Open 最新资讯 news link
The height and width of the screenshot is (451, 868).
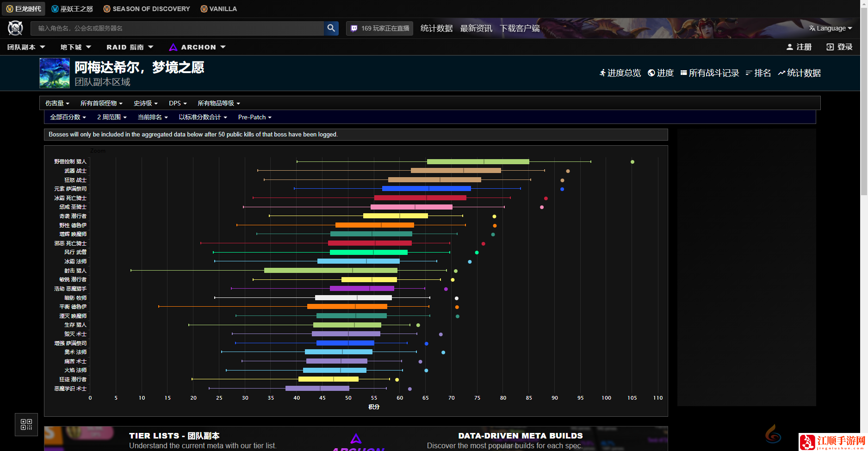click(476, 28)
